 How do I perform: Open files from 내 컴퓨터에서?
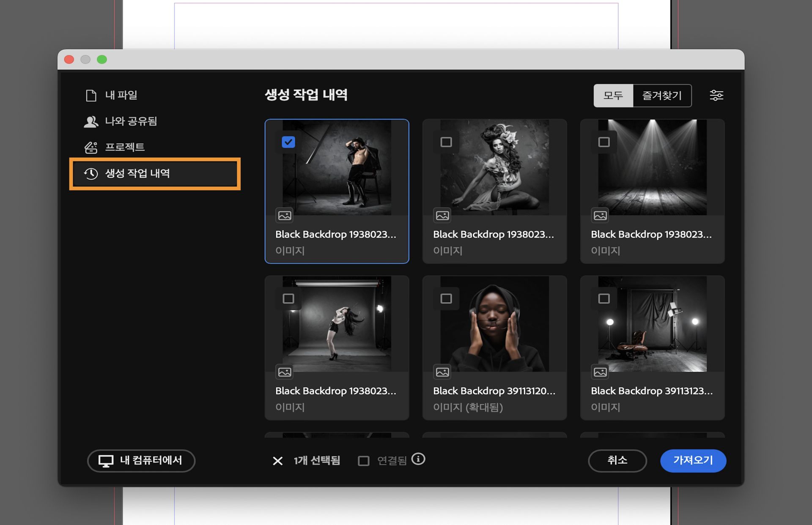point(141,461)
